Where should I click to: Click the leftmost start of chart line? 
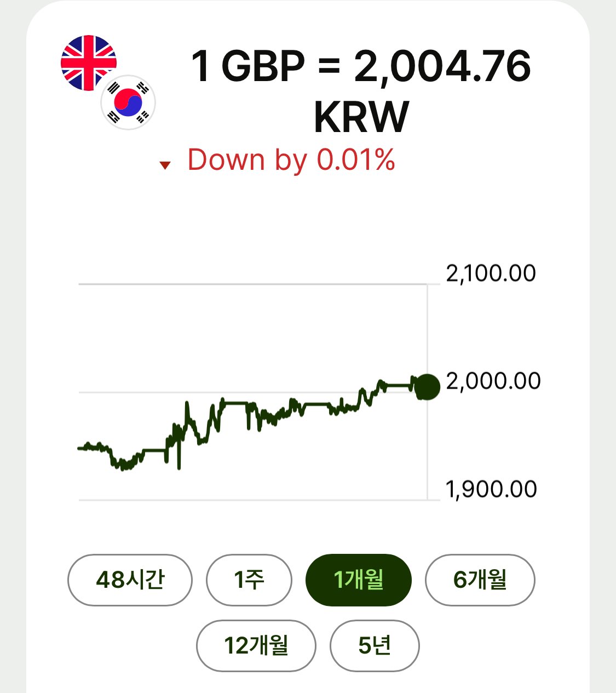[80, 448]
